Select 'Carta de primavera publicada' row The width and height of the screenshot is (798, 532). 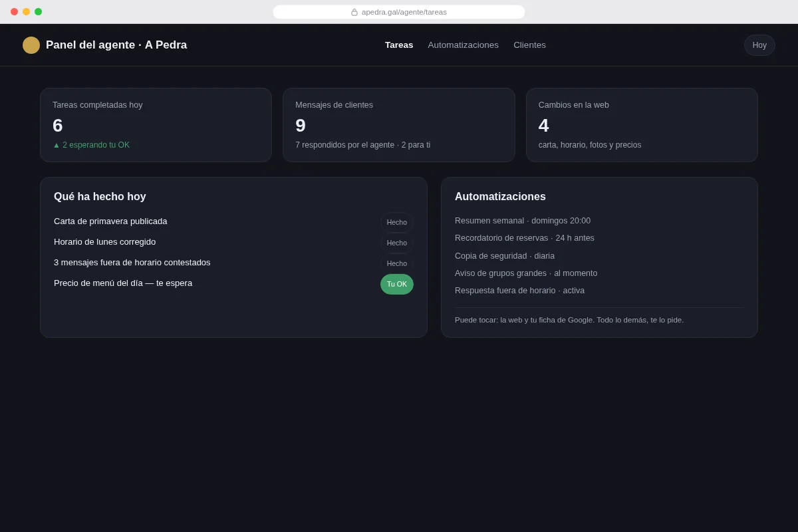(x=233, y=221)
